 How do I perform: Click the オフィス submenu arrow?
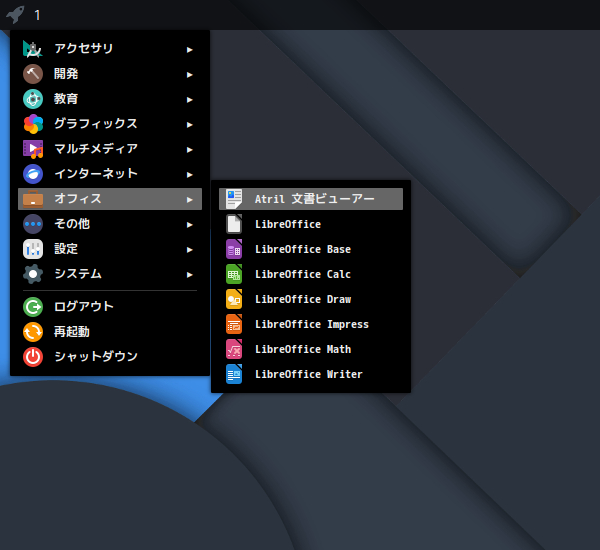[189, 200]
